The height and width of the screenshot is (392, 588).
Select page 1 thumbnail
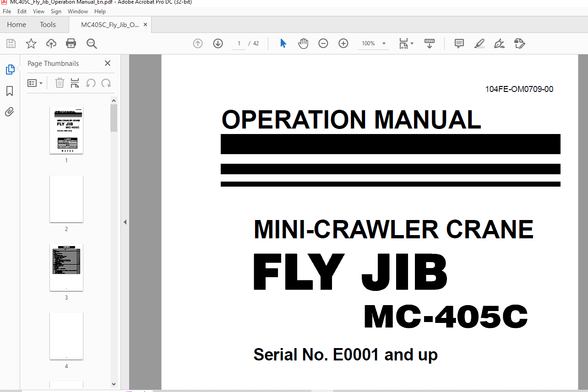point(66,130)
